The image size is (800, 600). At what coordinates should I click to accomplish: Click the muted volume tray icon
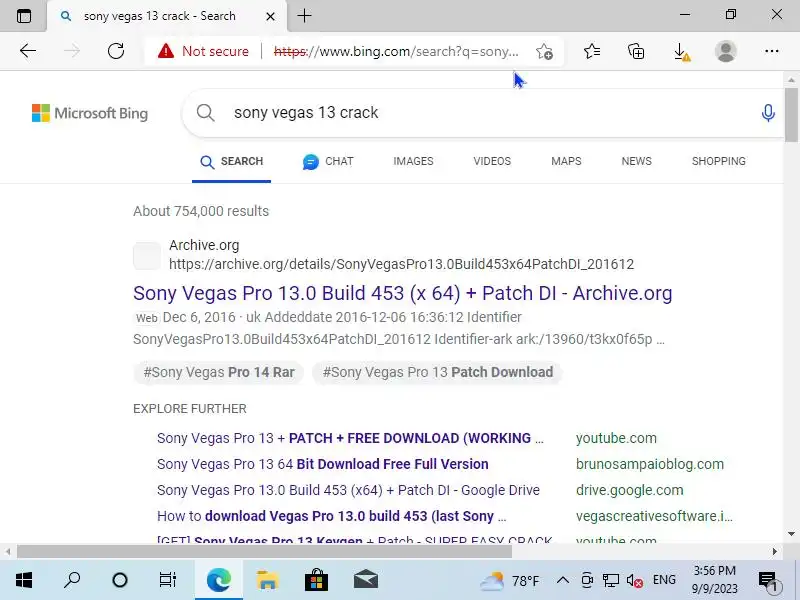pyautogui.click(x=634, y=580)
